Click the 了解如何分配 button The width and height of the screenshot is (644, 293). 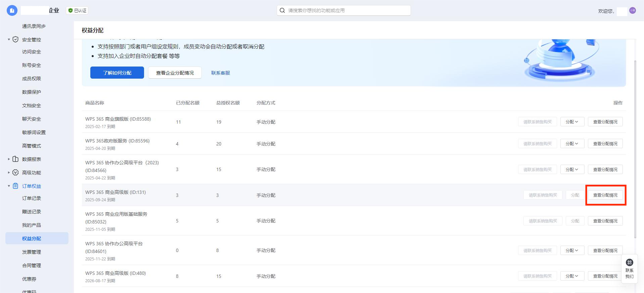click(x=117, y=73)
